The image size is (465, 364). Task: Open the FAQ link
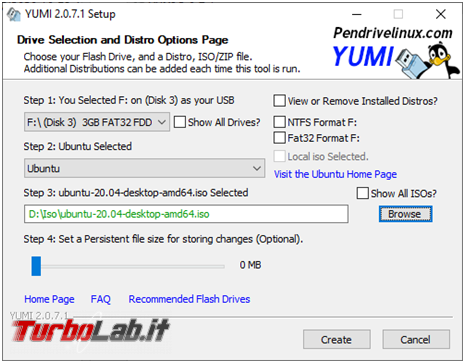tap(101, 299)
